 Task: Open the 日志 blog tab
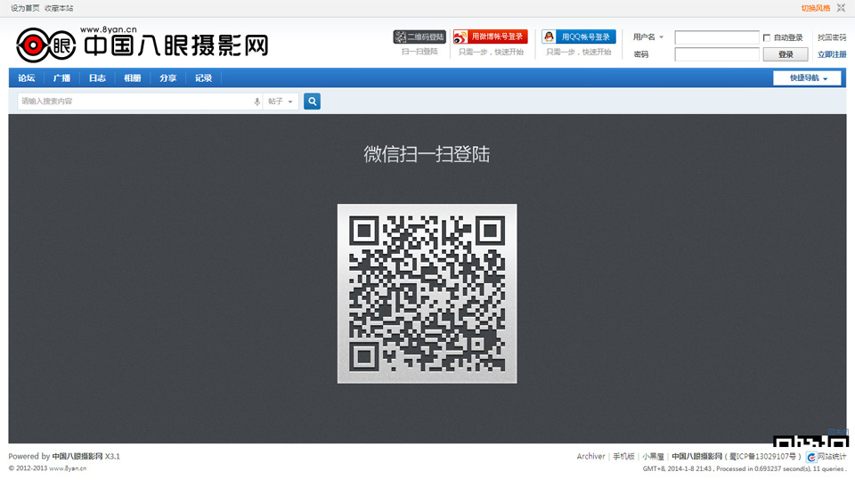point(97,78)
